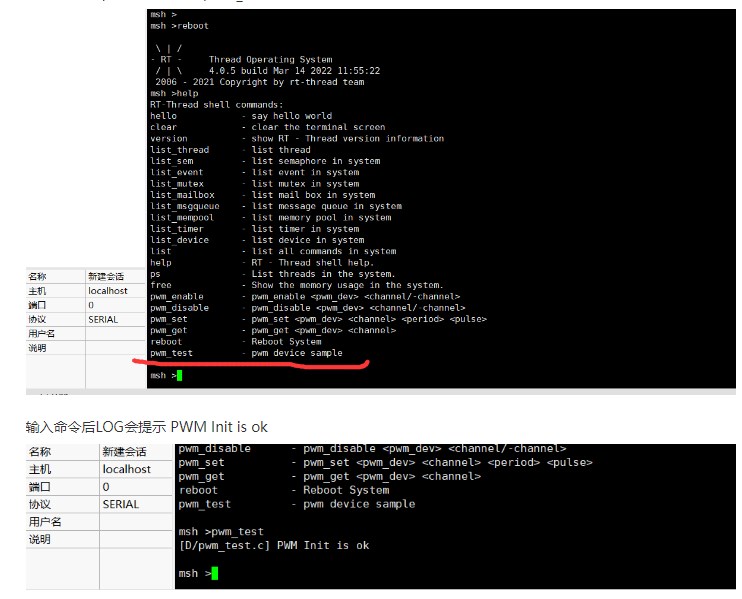Click 'SERIAL' in the lower session table
Viewport: 742px width, 599px height.
(x=121, y=504)
